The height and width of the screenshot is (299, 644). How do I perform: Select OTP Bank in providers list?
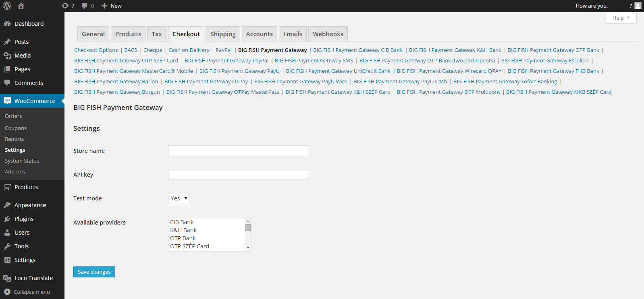click(183, 238)
